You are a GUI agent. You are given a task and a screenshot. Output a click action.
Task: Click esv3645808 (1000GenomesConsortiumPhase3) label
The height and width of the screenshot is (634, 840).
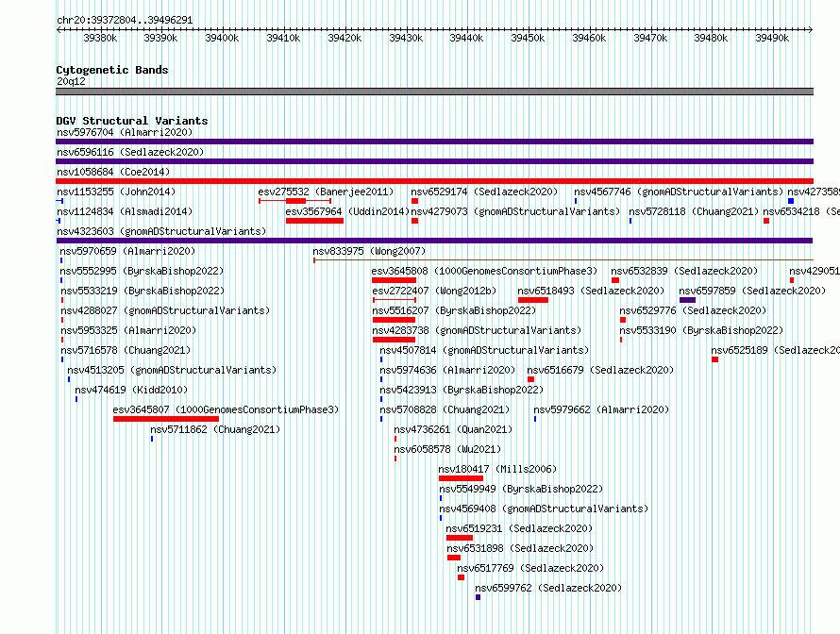[484, 271]
